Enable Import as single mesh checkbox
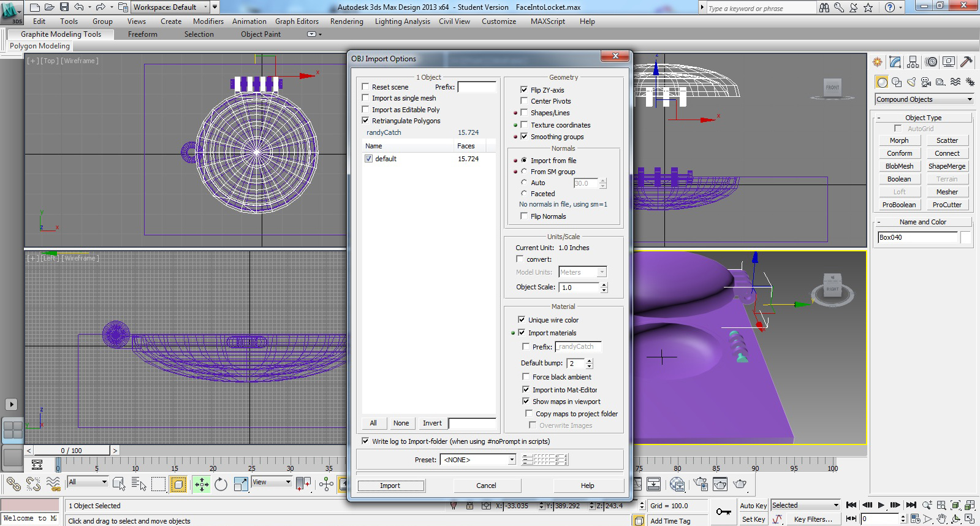The height and width of the screenshot is (526, 980). [x=365, y=98]
